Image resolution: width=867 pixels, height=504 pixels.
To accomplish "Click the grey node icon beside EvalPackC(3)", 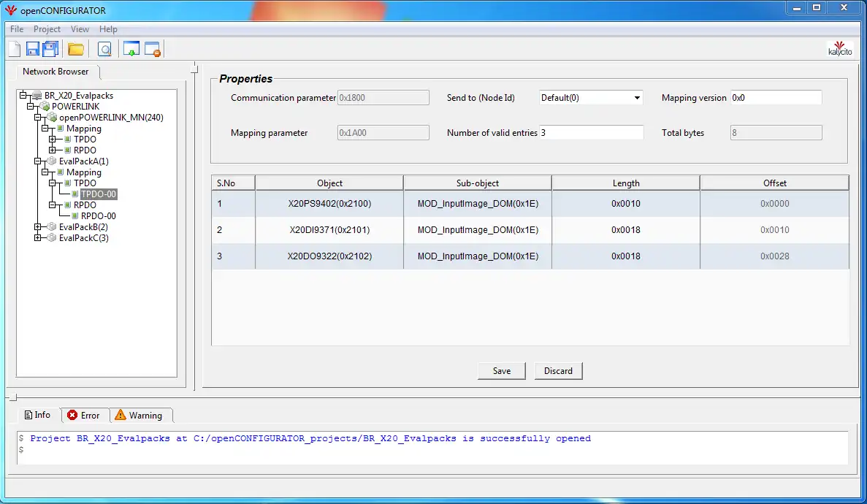I will (52, 238).
